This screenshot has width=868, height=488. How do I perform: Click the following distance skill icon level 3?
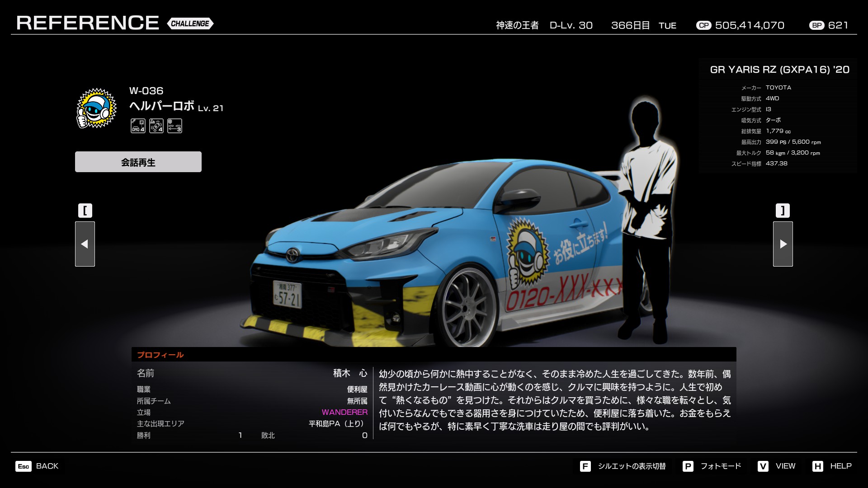point(175,126)
